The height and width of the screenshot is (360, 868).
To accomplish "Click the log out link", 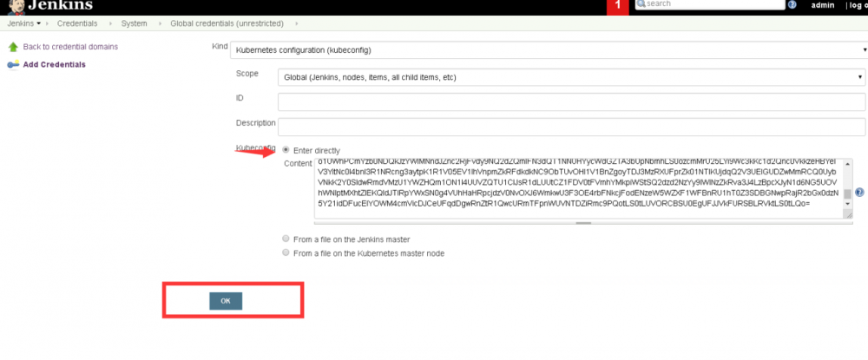I will [859, 5].
